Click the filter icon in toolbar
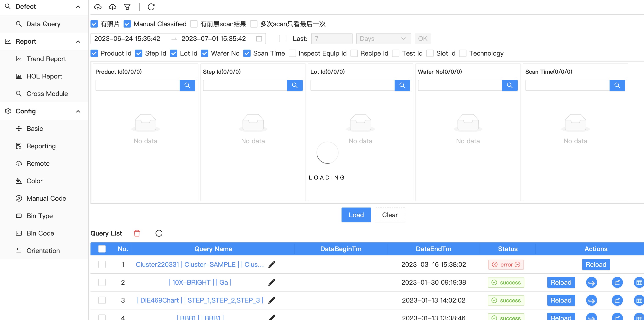 (x=127, y=7)
